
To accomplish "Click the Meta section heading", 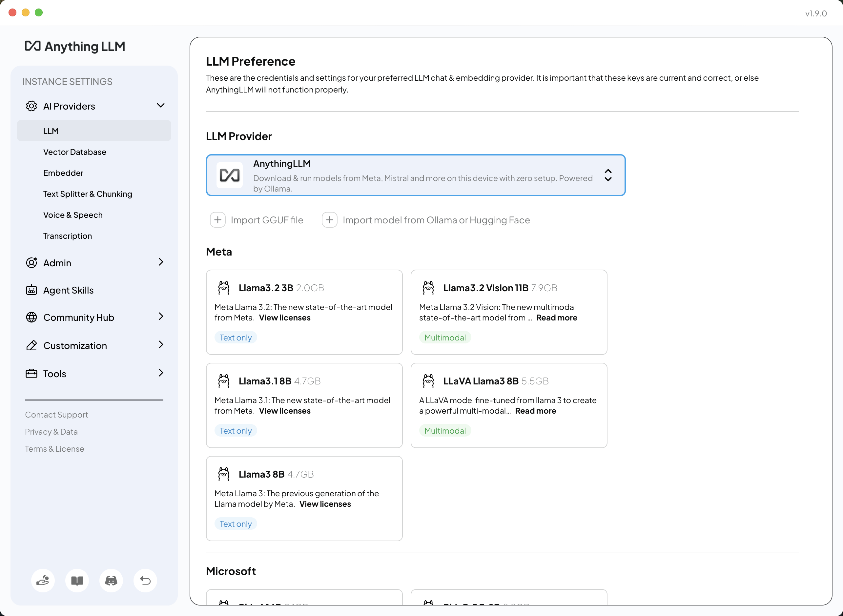I will tap(219, 252).
